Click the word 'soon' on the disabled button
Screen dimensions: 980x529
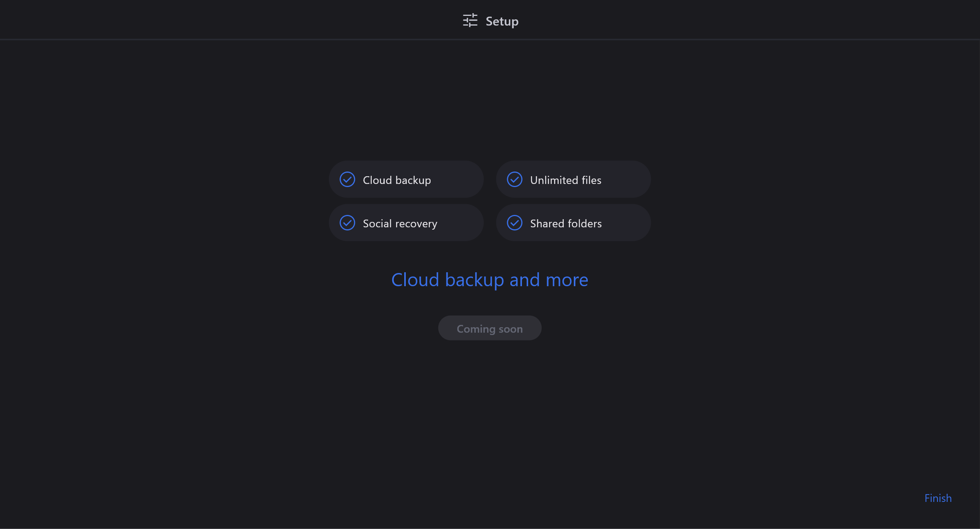click(510, 329)
